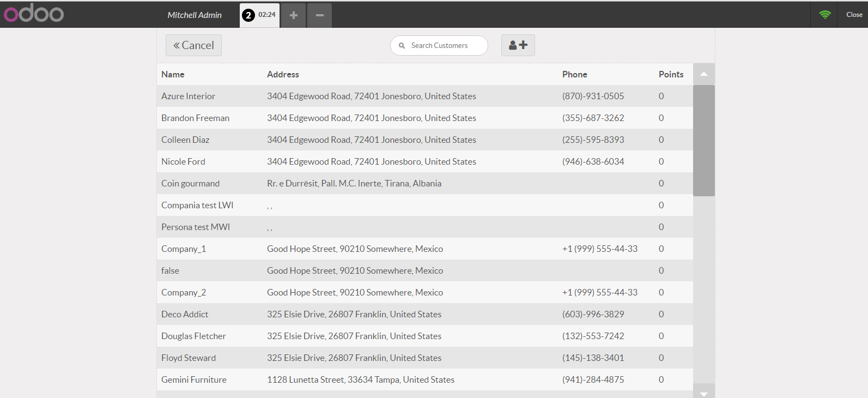The width and height of the screenshot is (868, 398).
Task: Focus the Search Customers field
Action: click(x=439, y=46)
